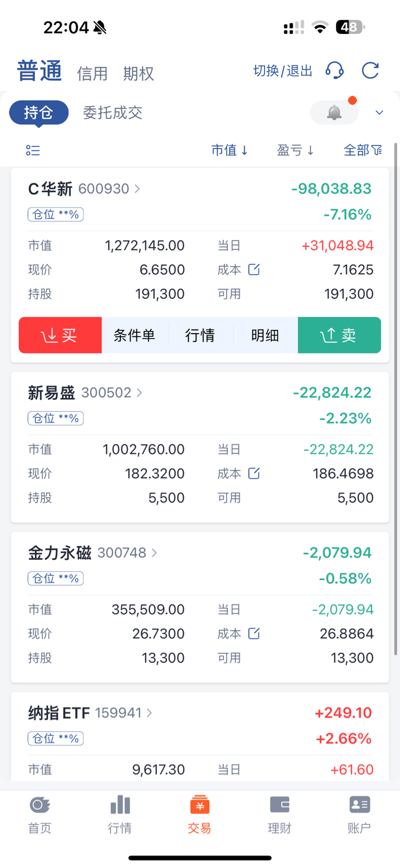
Task: Toggle sort by 市值 market value
Action: tap(230, 151)
